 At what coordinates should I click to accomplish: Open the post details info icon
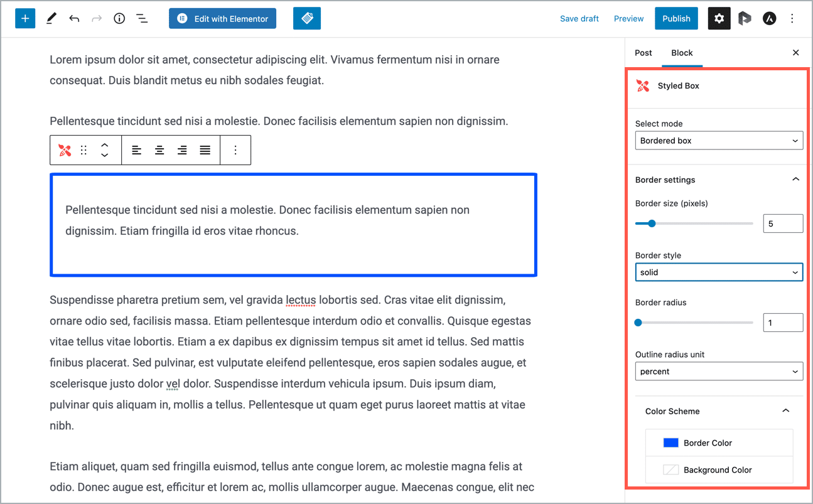coord(119,19)
